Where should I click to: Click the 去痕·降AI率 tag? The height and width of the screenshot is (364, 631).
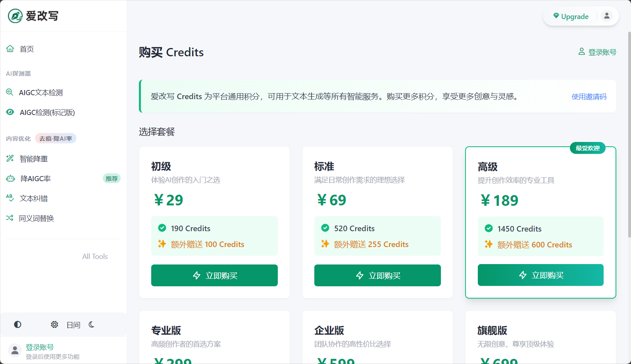pyautogui.click(x=56, y=138)
